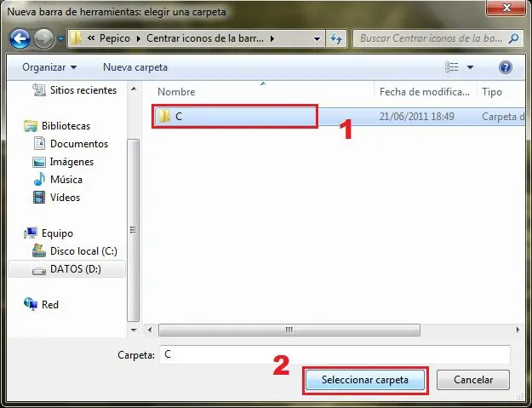This screenshot has width=532, height=408.
Task: Click the Documentos document icon
Action: (x=39, y=143)
